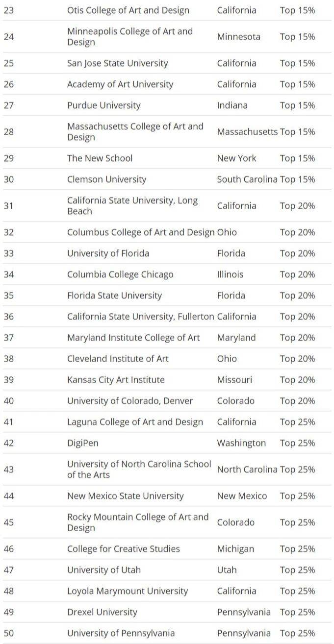Viewport: 334px width, 644px height.
Task: Open the San Jose State University row
Action: 117,63
